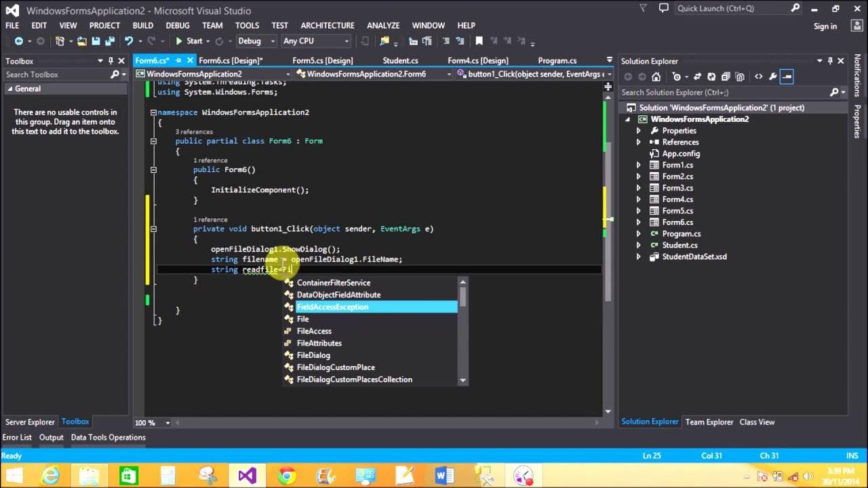
Task: Switch to the Program.cs tab
Action: coord(557,60)
